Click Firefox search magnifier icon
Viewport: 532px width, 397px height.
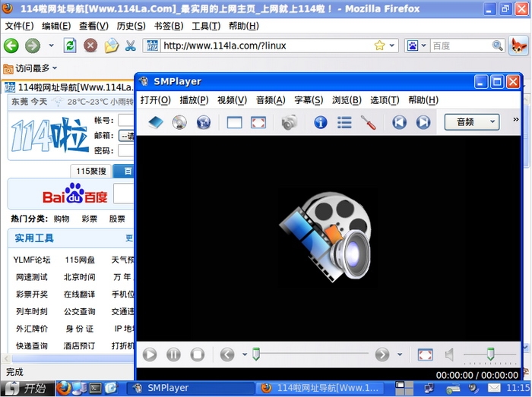coord(497,46)
